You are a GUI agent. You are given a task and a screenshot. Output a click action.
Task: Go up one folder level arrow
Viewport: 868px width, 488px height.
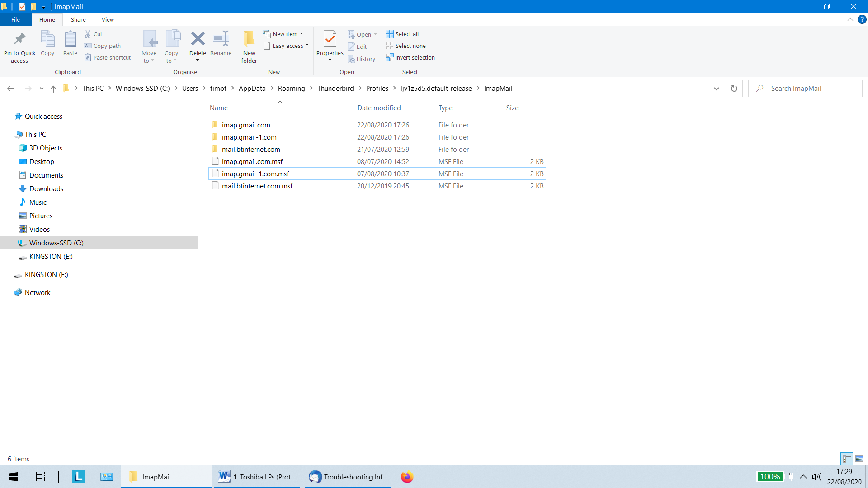coord(53,89)
